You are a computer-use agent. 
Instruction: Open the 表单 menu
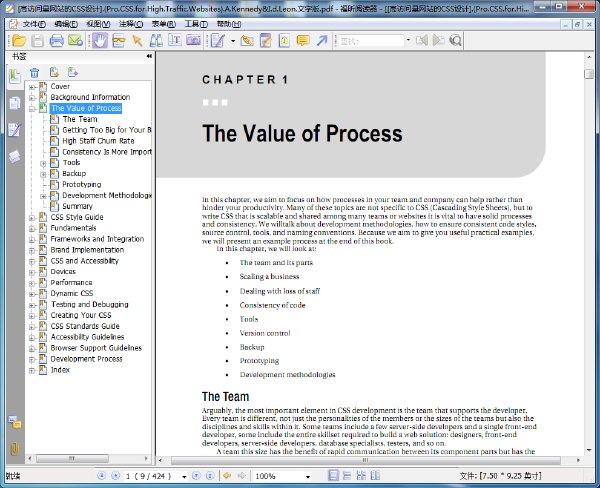(163, 24)
